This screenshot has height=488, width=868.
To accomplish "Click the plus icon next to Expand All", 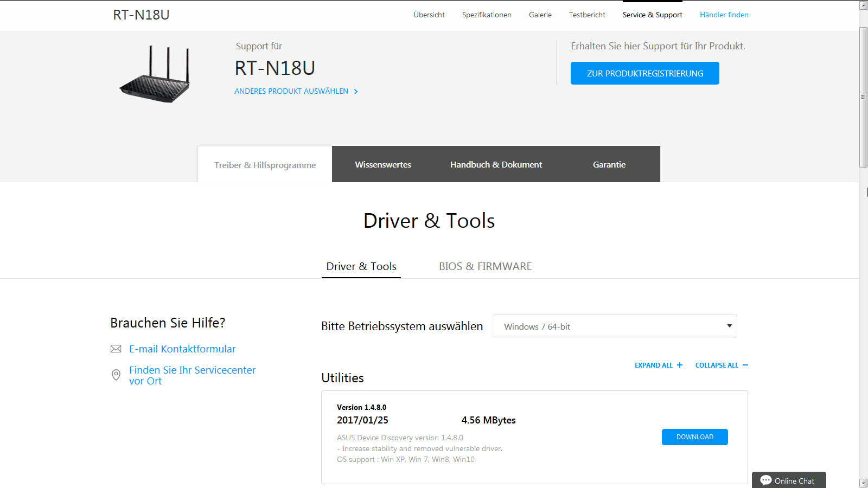I will pos(680,365).
